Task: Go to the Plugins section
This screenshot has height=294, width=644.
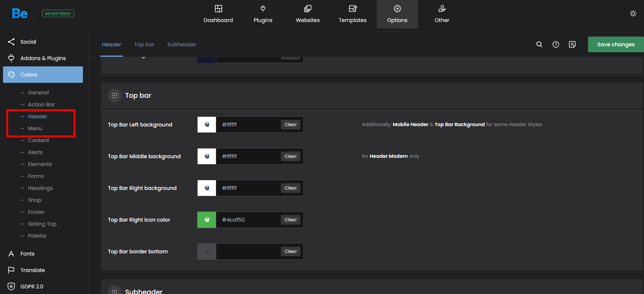Action: pyautogui.click(x=263, y=14)
